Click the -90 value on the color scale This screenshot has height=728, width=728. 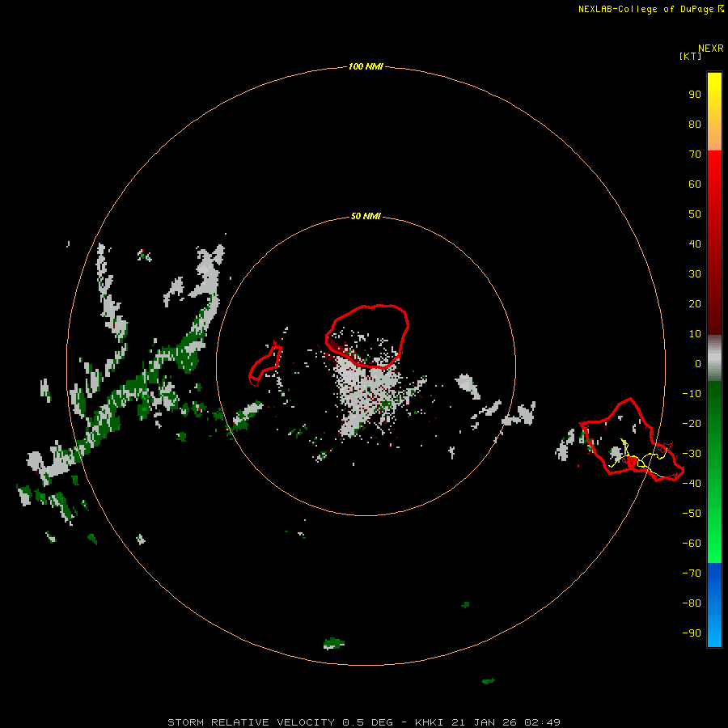pos(692,633)
